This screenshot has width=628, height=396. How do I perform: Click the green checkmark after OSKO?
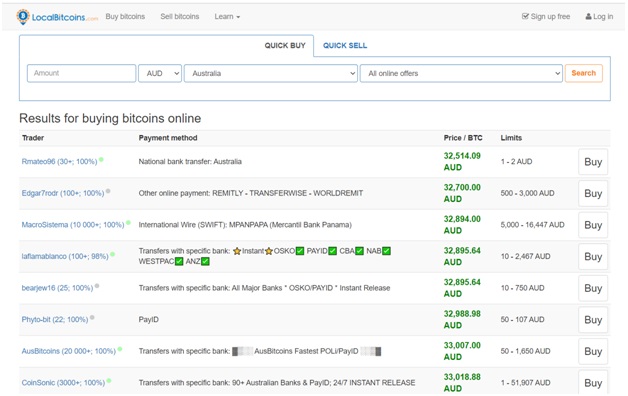pyautogui.click(x=300, y=251)
